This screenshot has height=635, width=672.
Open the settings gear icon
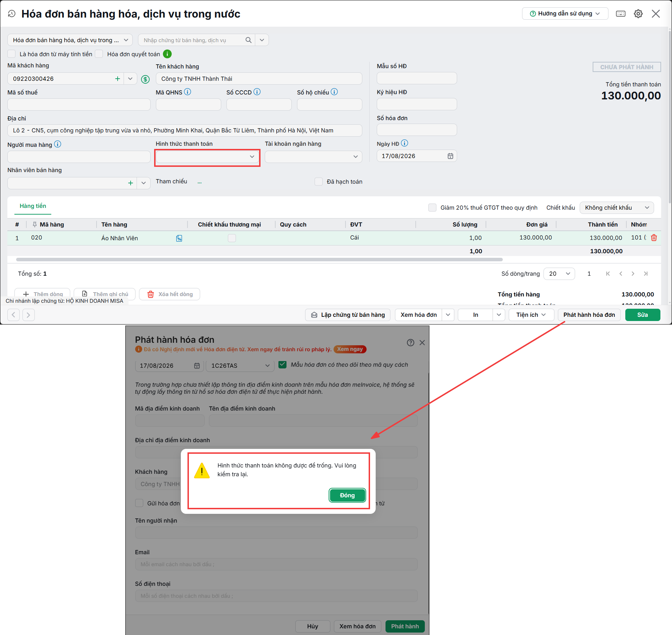pos(638,14)
